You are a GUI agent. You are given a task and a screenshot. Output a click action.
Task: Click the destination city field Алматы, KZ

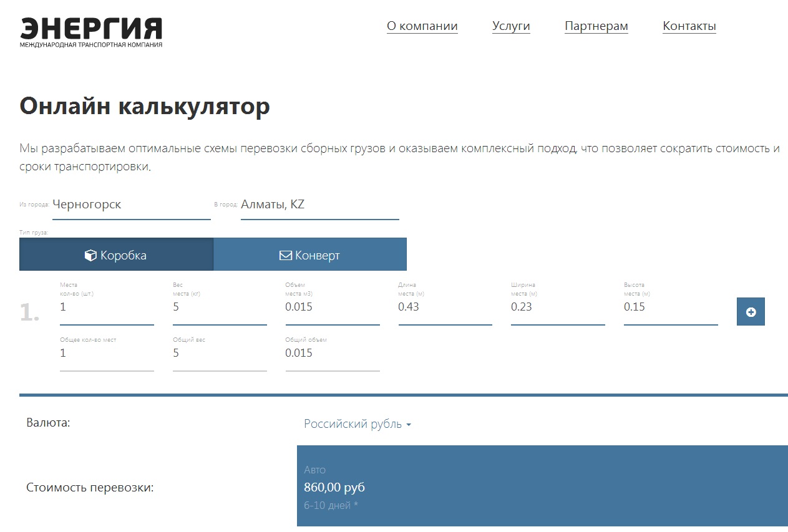tap(319, 205)
